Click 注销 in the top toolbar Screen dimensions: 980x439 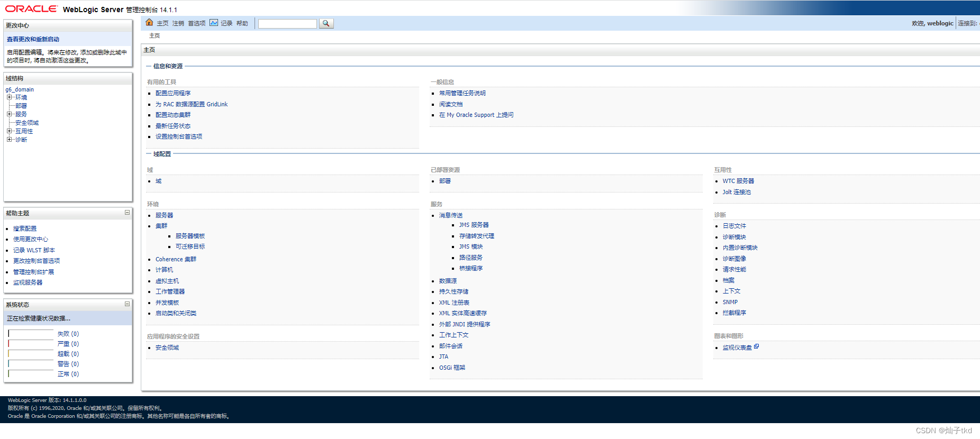178,23
